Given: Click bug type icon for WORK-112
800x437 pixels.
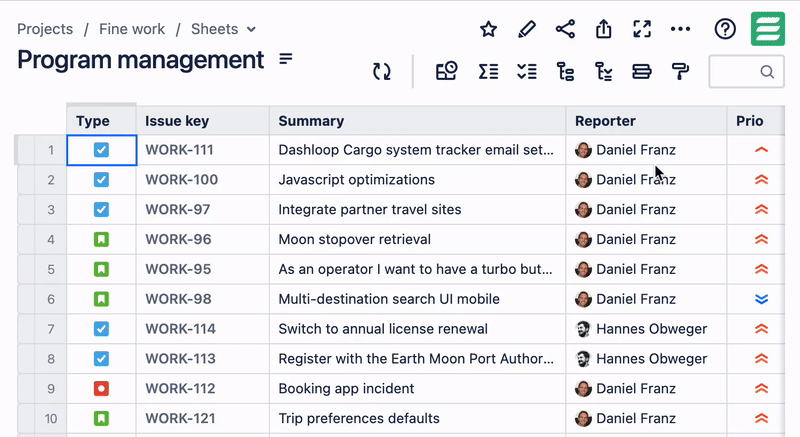Looking at the screenshot, I should 101,389.
